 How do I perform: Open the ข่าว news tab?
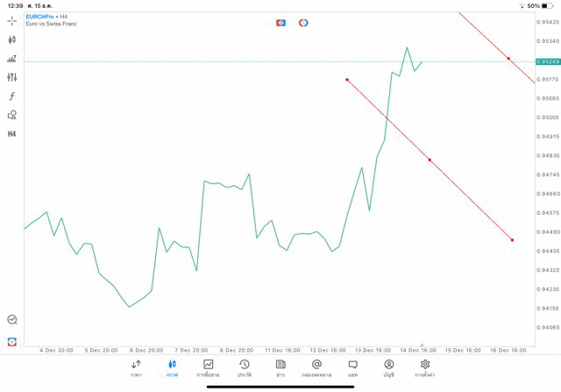click(280, 367)
